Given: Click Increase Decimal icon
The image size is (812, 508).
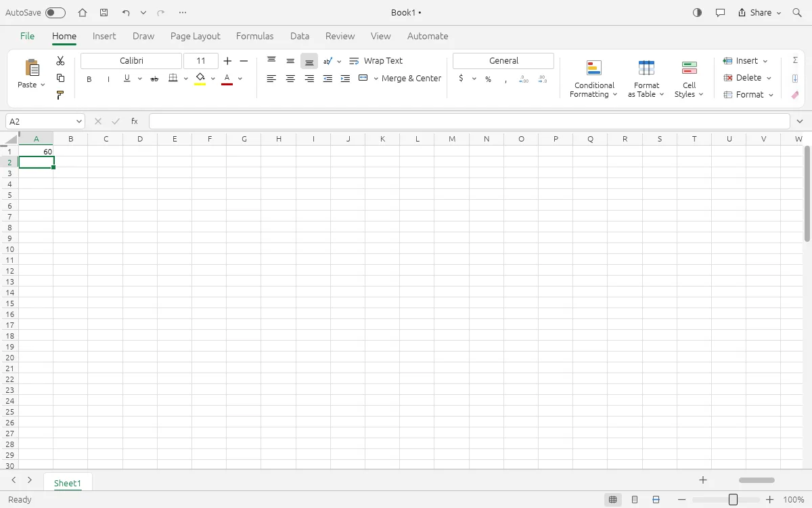Looking at the screenshot, I should coord(524,79).
